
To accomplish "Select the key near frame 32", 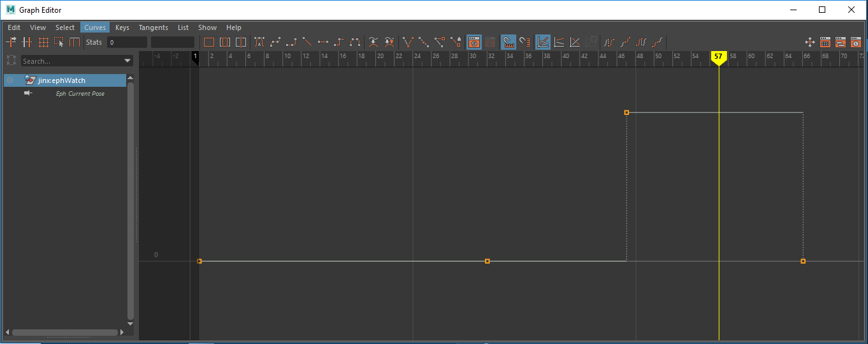I will [x=488, y=261].
